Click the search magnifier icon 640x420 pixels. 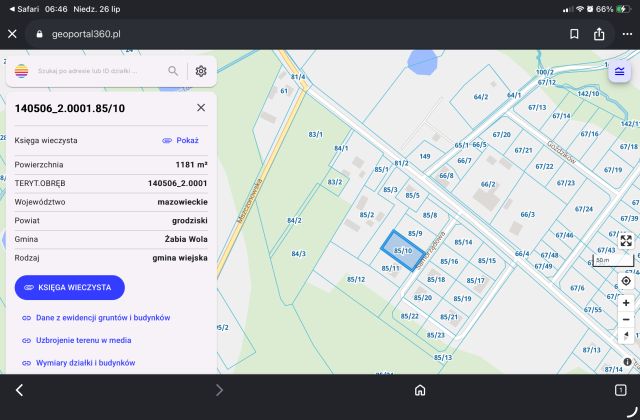coord(173,71)
